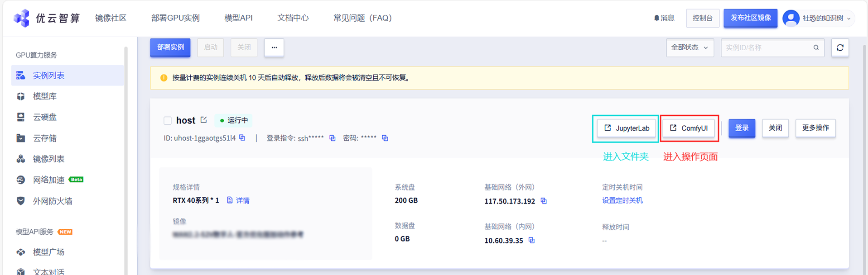Select the host instance checkbox
Viewport: 868px width, 275px height.
168,120
